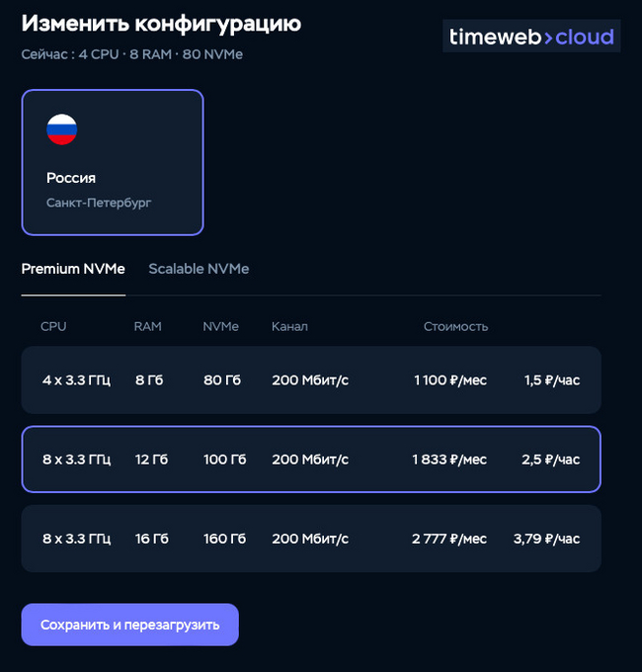Click the Стоимость column header
The height and width of the screenshot is (672, 642).
(455, 326)
